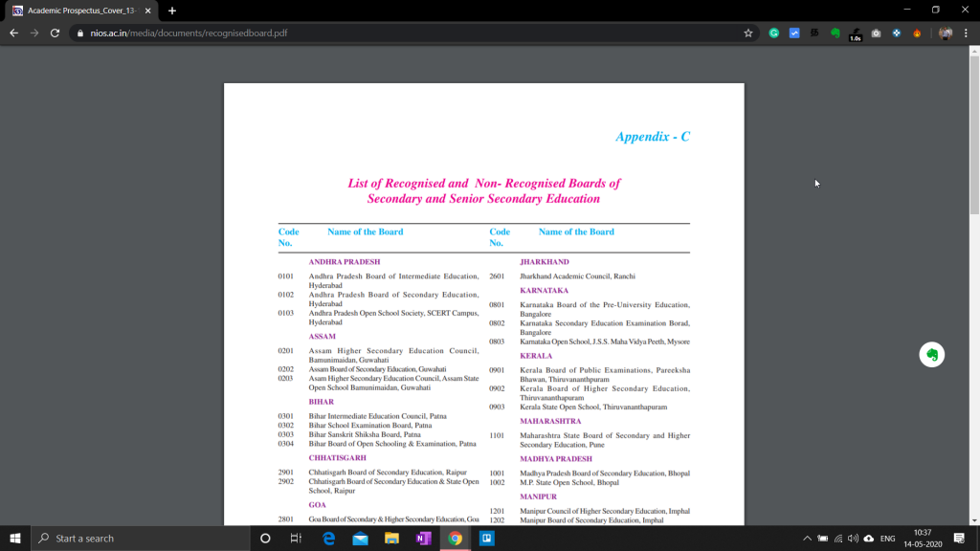Click the 'MANIPUR' state heading

[538, 496]
